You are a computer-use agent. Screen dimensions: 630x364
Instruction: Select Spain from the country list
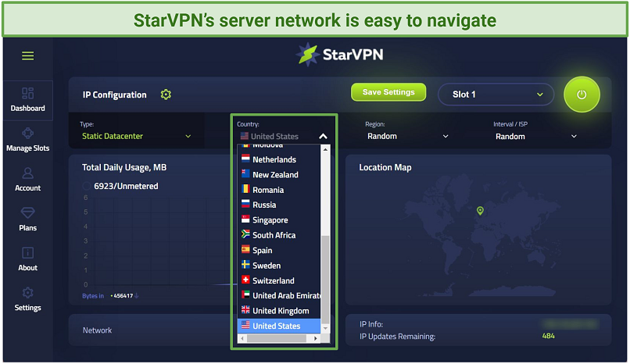coord(280,251)
